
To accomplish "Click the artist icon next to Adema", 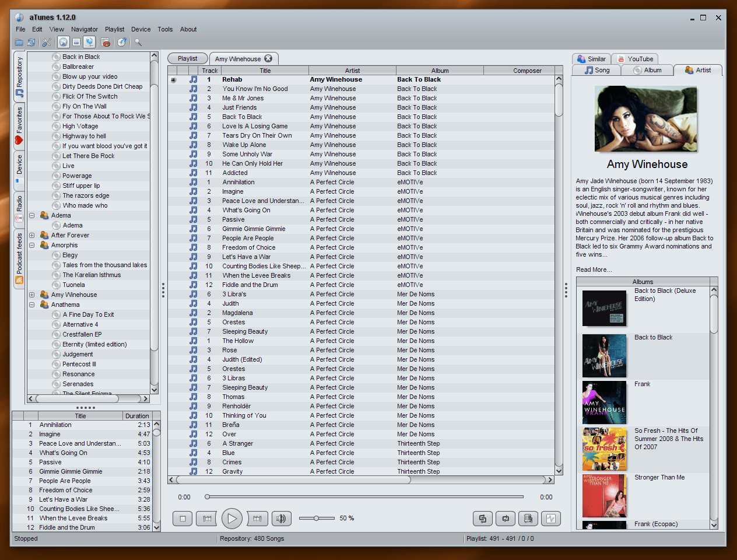I will [44, 215].
